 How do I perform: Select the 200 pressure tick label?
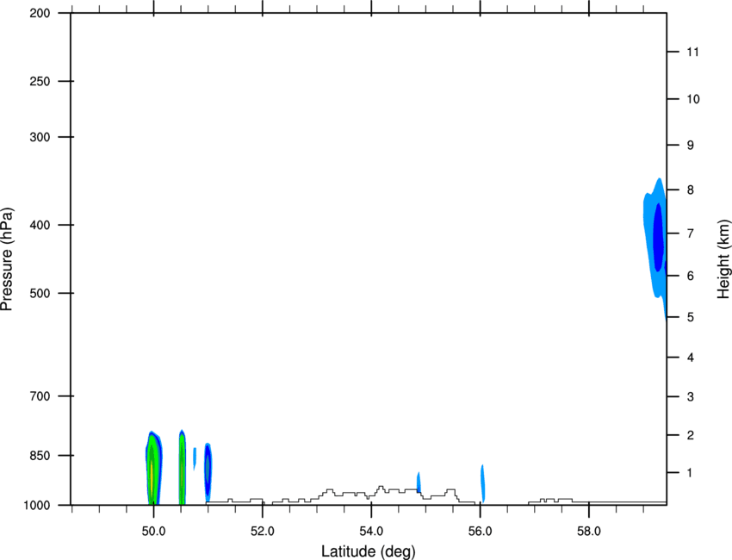[x=40, y=13]
